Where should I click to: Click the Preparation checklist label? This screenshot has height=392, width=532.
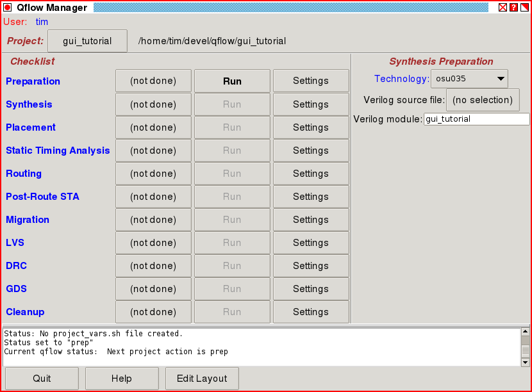click(33, 81)
